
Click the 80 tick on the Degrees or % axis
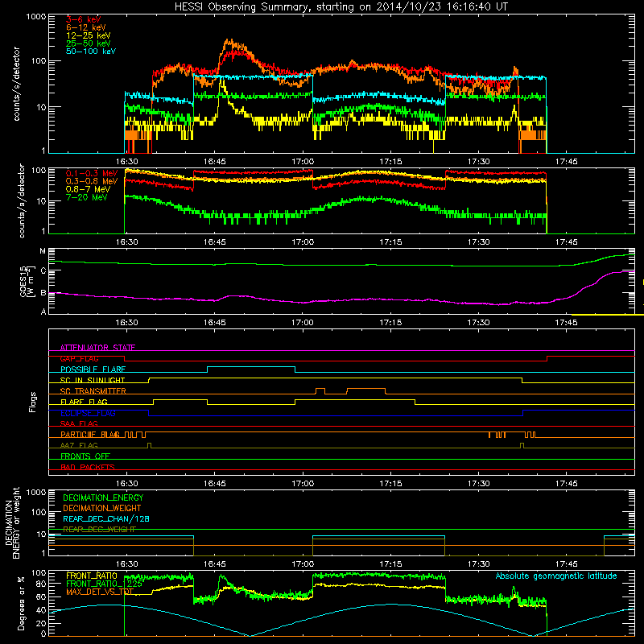click(41, 584)
